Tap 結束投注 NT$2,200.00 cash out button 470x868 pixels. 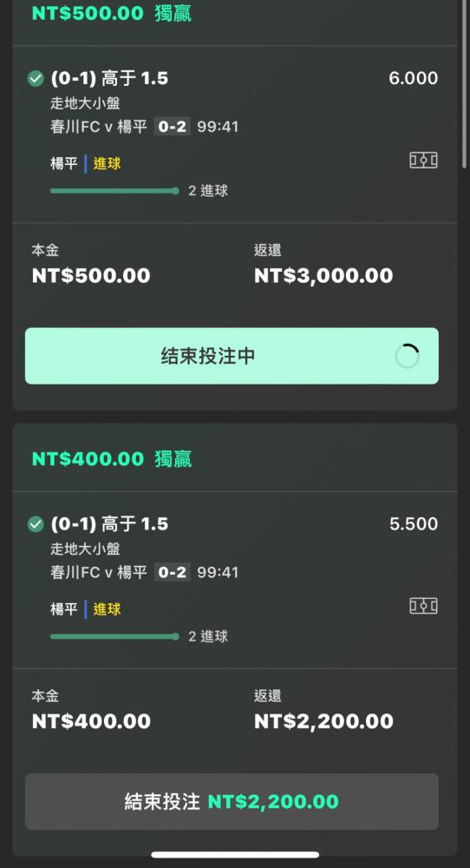(232, 801)
